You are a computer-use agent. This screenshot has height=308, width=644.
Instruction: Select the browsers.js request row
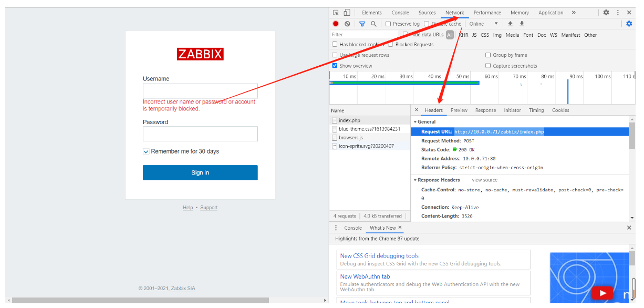tap(370, 137)
